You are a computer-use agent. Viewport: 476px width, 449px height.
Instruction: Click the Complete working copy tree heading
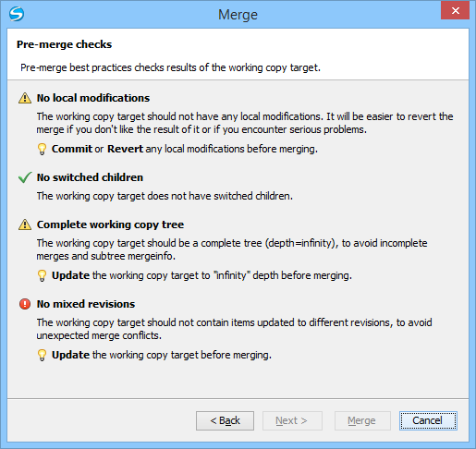click(x=110, y=224)
